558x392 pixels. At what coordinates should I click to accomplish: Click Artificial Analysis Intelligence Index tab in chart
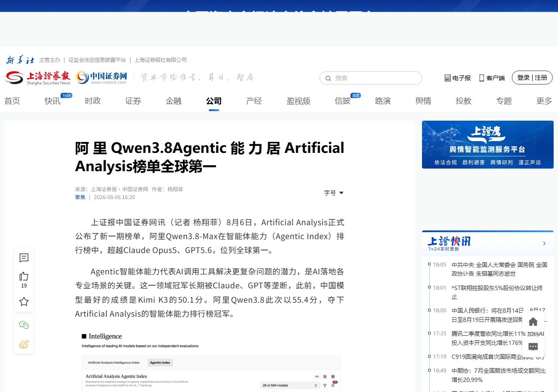[114, 362]
